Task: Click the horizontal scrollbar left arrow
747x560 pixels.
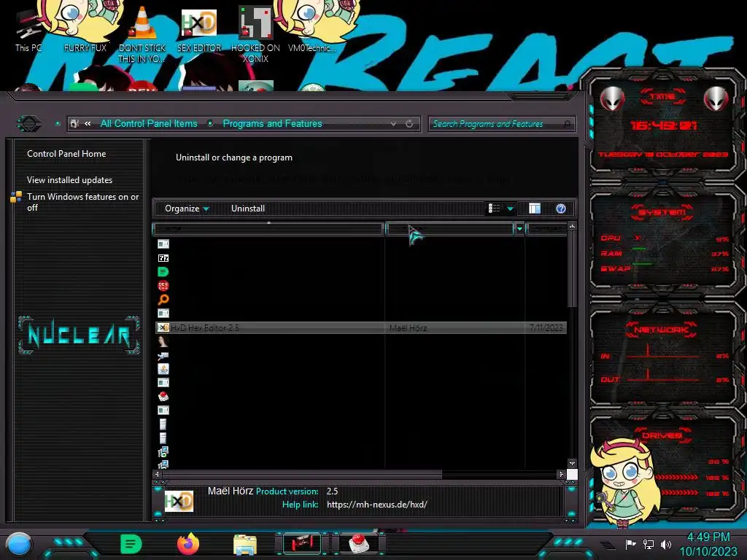Action: pyautogui.click(x=158, y=474)
